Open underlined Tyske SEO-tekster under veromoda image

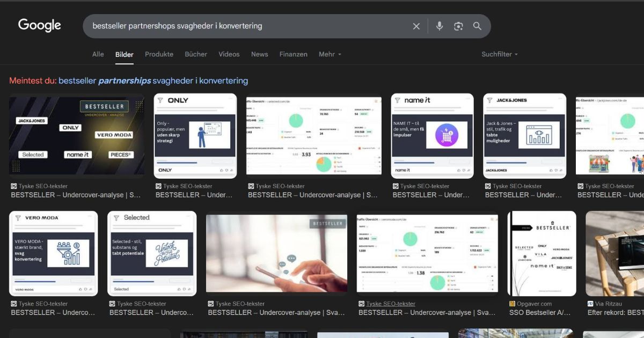click(391, 304)
